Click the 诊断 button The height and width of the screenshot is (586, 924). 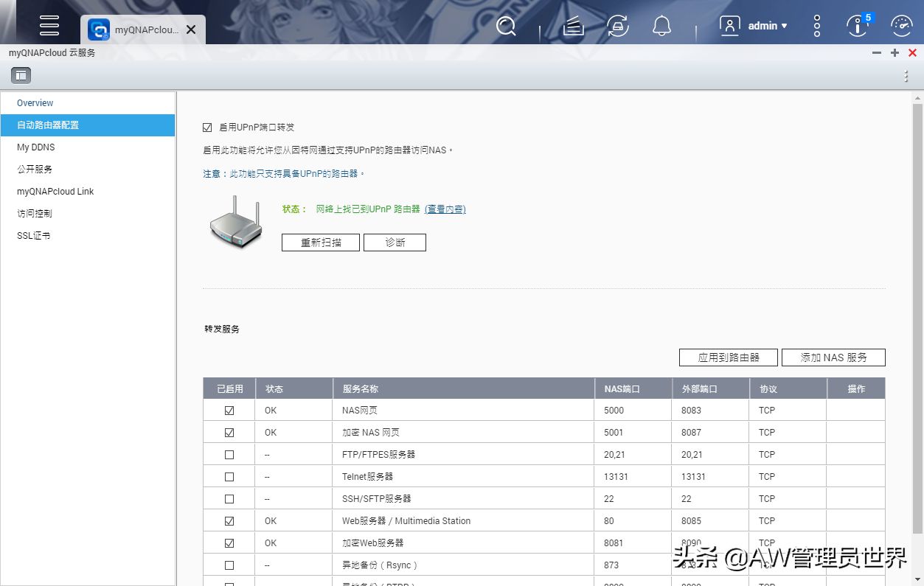395,243
